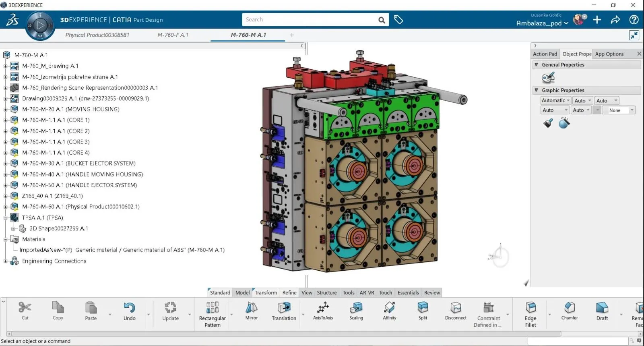Select the Split tool
The height and width of the screenshot is (346, 644).
pyautogui.click(x=423, y=308)
